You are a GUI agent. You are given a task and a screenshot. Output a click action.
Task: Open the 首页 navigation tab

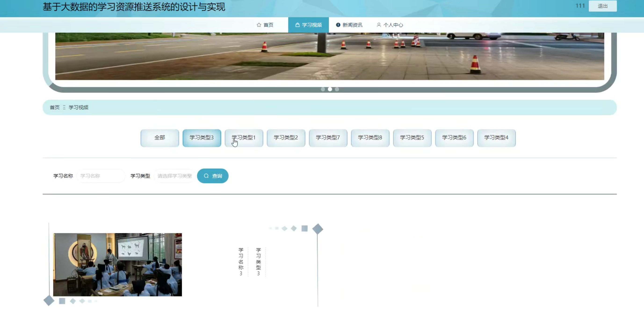click(x=265, y=25)
